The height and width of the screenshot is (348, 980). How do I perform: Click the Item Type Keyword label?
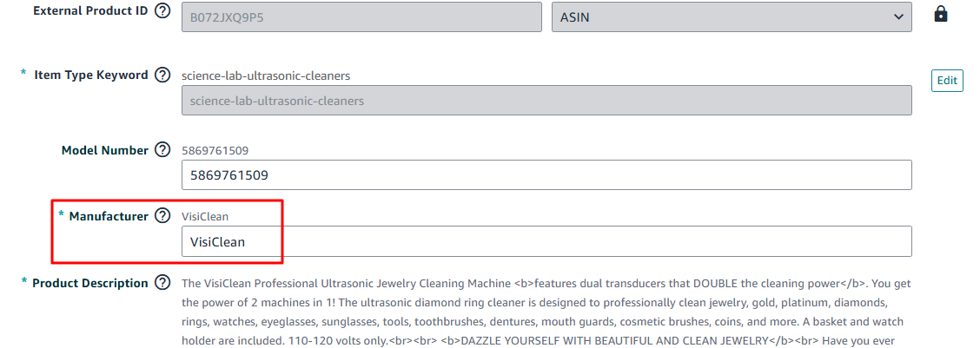90,75
